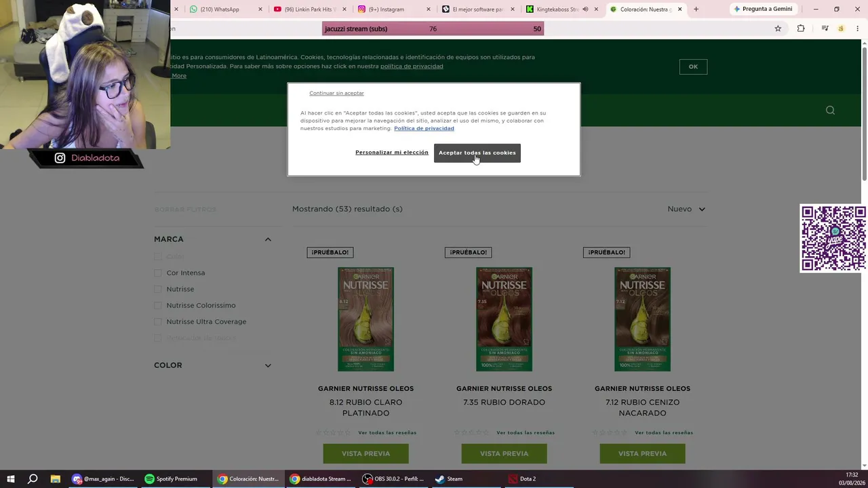Open the Windows Start menu
This screenshot has width=868, height=488.
click(x=11, y=479)
